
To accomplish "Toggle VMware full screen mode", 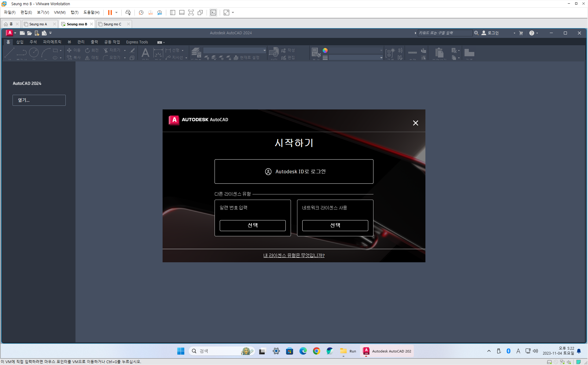I will pos(191,13).
